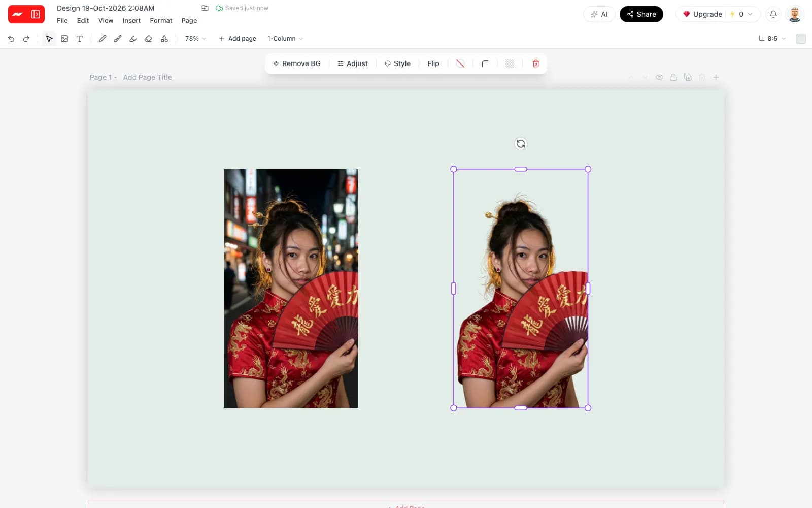812x508 pixels.
Task: Click the dimmed delete page icon
Action: (702, 77)
